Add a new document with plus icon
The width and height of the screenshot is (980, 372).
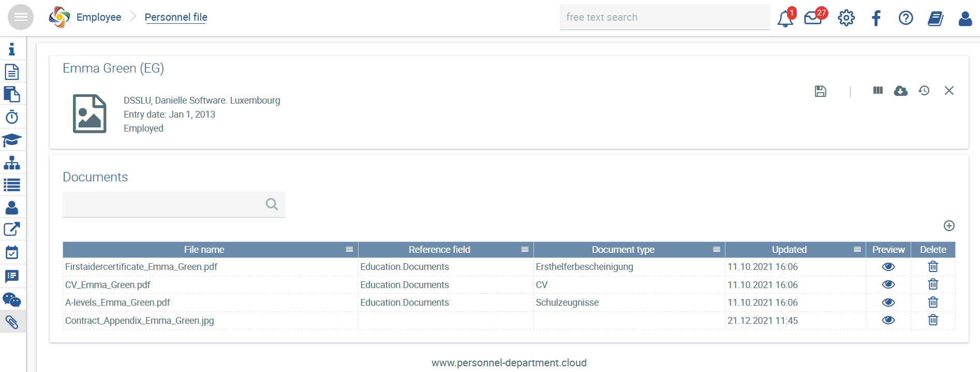tap(949, 225)
